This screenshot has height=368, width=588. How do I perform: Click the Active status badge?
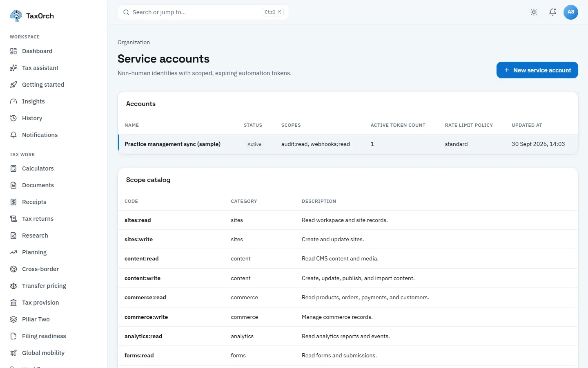click(x=254, y=144)
